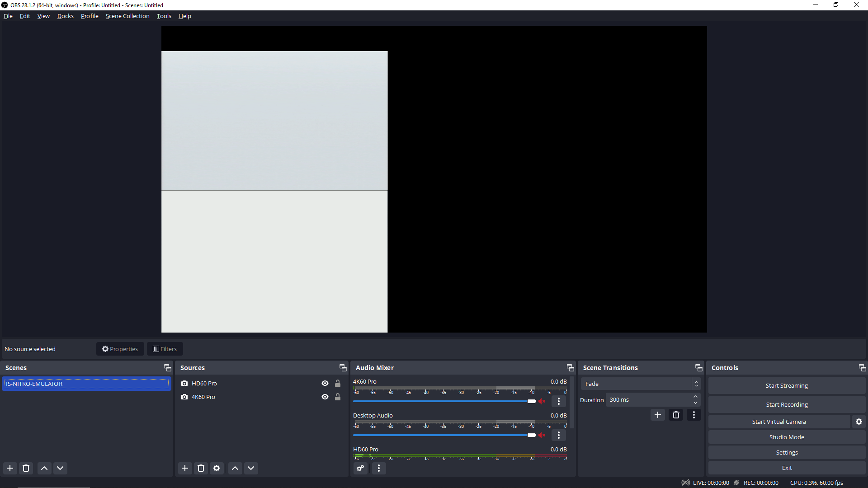Remove scene transition with trash icon
This screenshot has width=868, height=488.
676,415
